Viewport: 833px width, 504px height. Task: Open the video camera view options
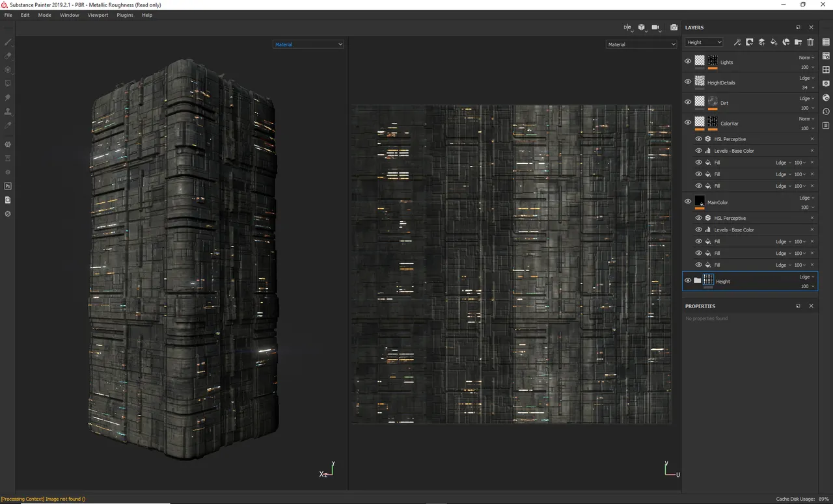[x=656, y=27]
